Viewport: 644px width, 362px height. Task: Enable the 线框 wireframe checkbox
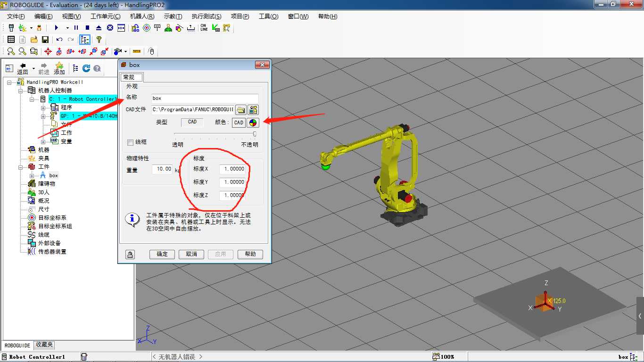coord(131,142)
